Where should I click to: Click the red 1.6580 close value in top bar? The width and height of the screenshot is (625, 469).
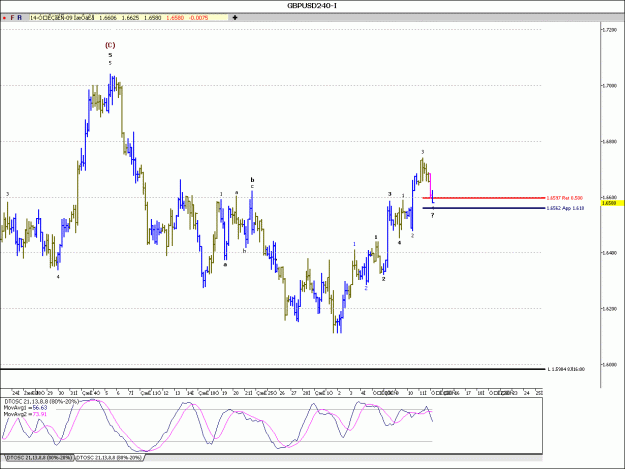(175, 18)
